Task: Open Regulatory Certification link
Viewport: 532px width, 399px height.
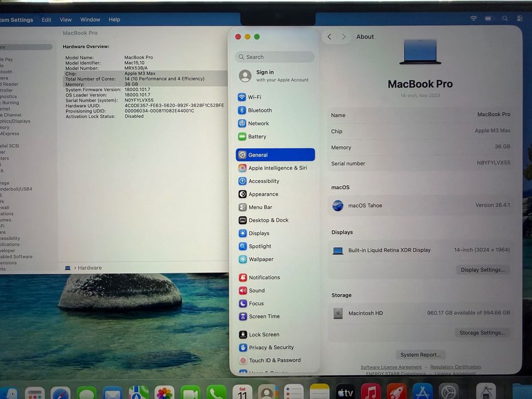Action: [456, 367]
